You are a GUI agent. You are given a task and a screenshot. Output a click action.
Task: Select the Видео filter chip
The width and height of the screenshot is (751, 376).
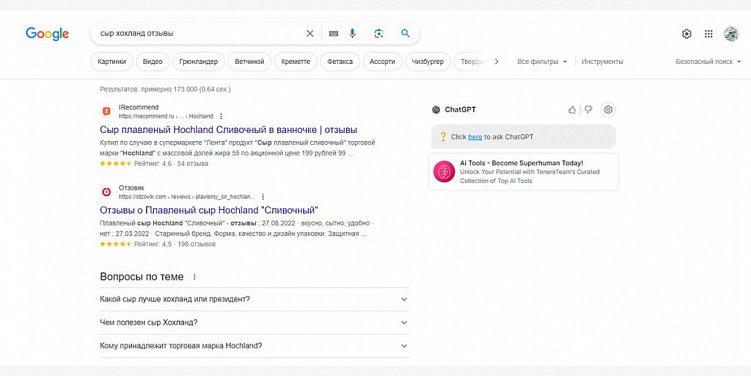(152, 62)
